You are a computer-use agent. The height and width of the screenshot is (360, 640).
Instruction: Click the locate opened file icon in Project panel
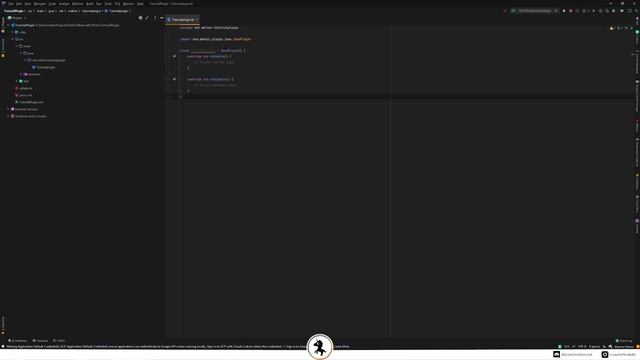[x=140, y=18]
